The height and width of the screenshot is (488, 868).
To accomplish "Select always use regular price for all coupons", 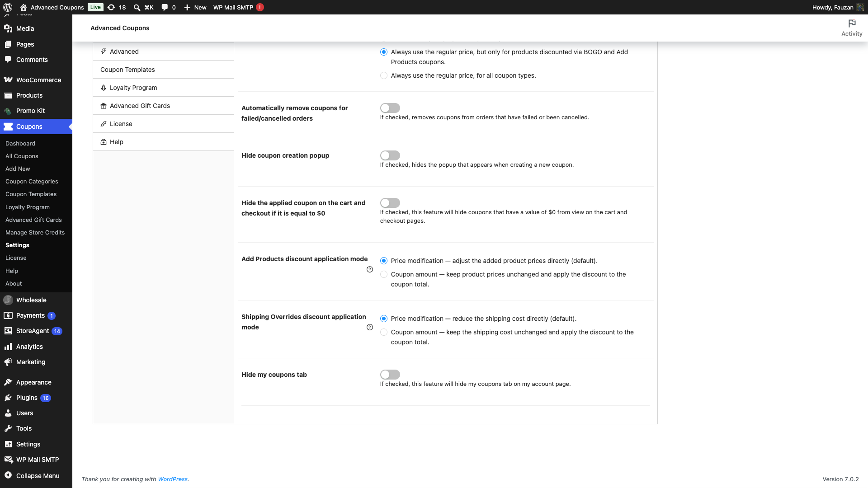I will (384, 75).
